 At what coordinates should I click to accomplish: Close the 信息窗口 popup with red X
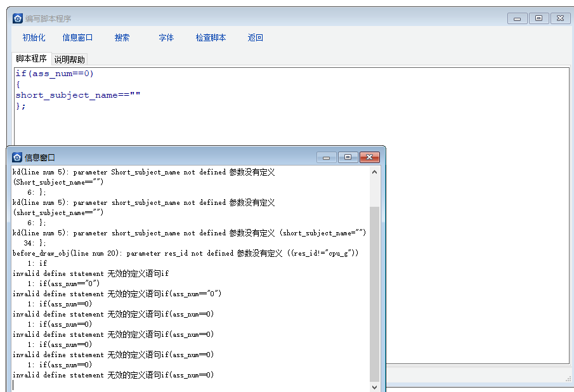[369, 157]
